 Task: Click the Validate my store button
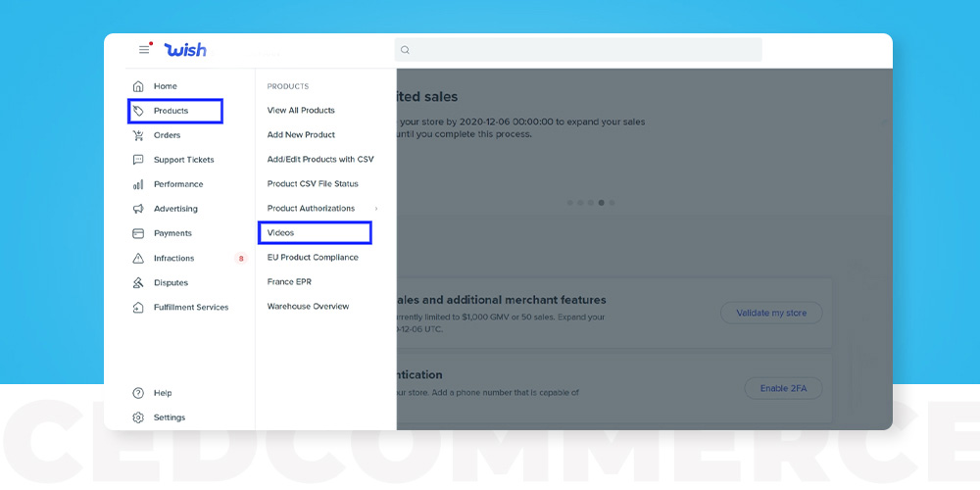(771, 314)
